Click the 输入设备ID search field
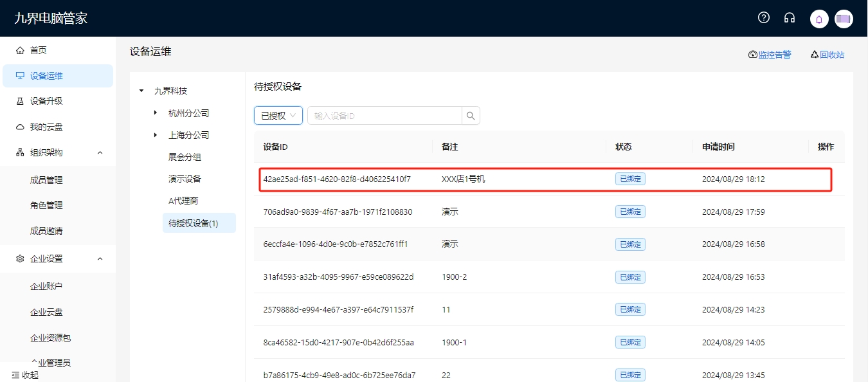Viewport: 868px width, 382px height. point(384,116)
